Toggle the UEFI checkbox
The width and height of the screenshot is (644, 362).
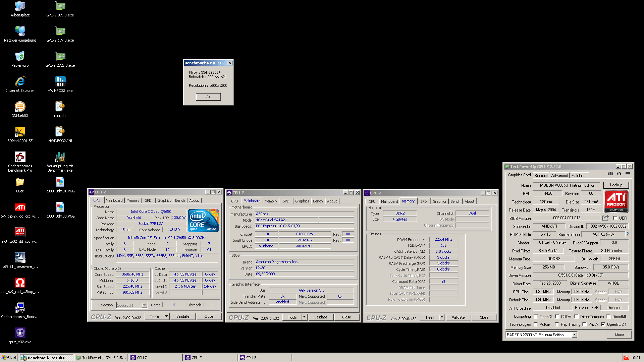615,218
